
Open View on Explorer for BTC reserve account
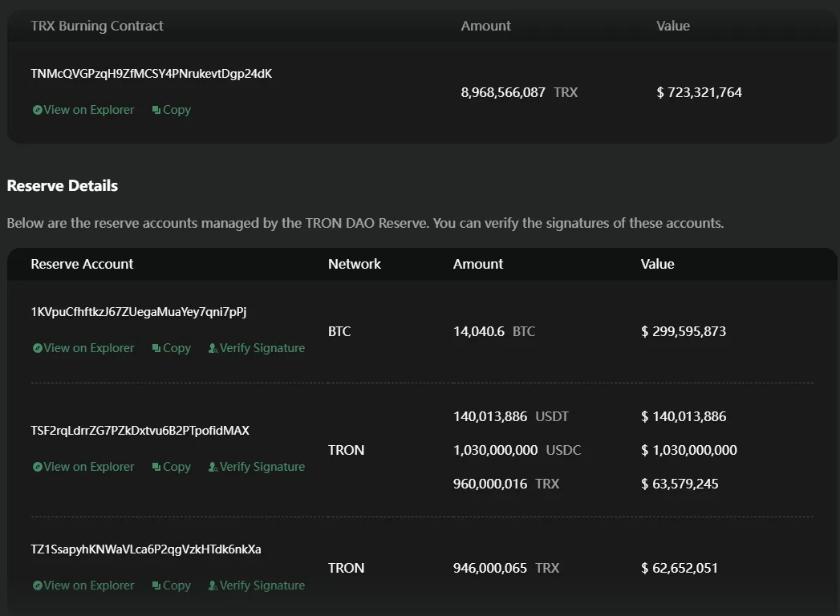83,348
